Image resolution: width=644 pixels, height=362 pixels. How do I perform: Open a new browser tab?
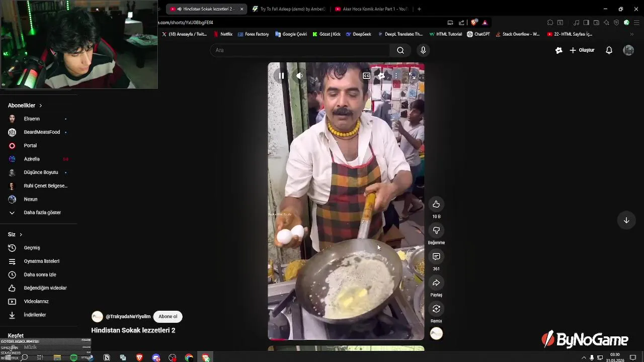419,9
